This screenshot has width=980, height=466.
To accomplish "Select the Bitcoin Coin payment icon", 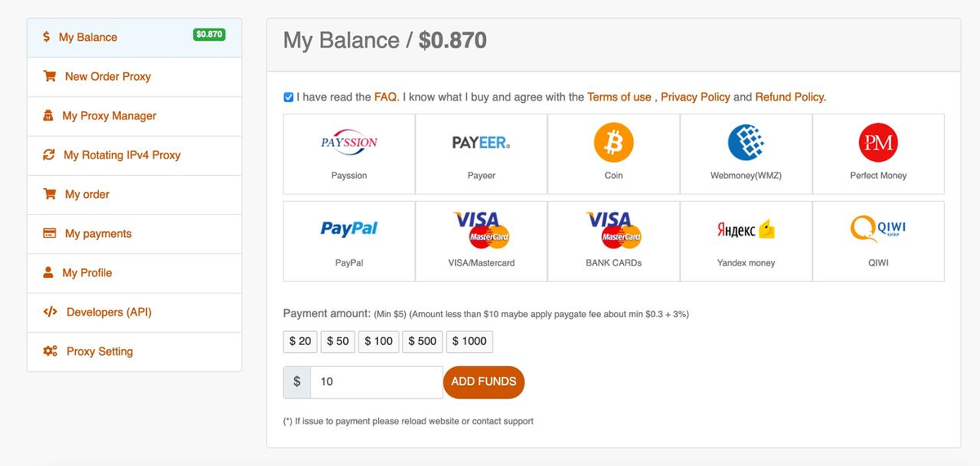I will tap(613, 143).
